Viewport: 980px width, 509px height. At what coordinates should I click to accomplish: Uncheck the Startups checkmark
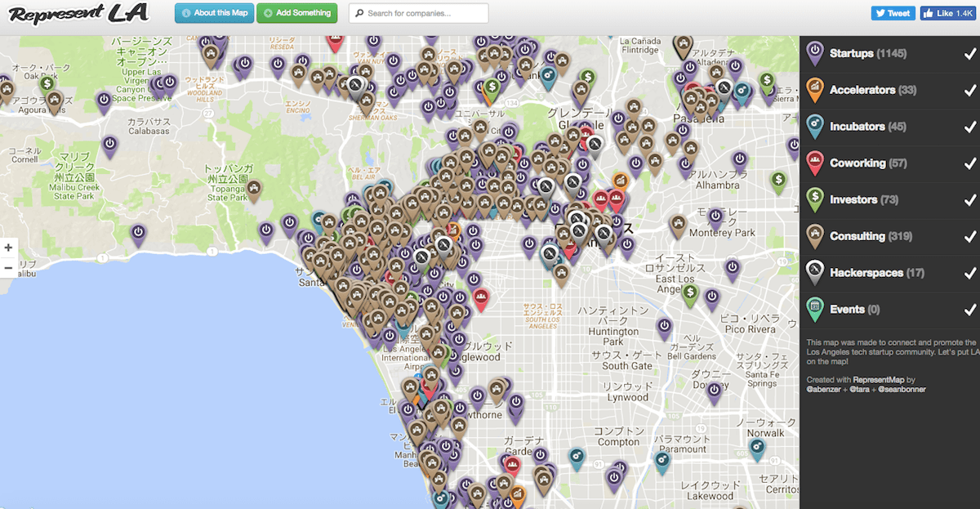[970, 54]
